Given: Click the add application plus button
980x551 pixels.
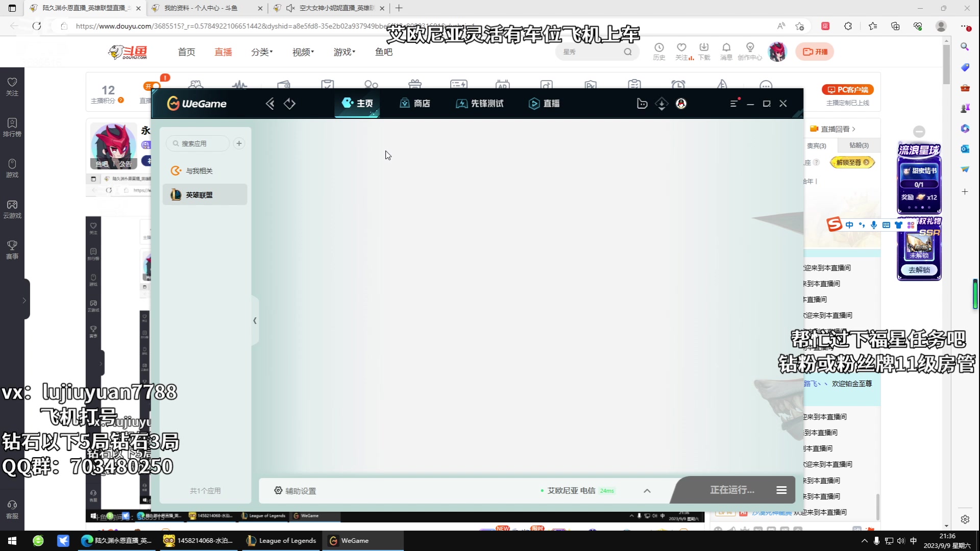Looking at the screenshot, I should point(239,143).
